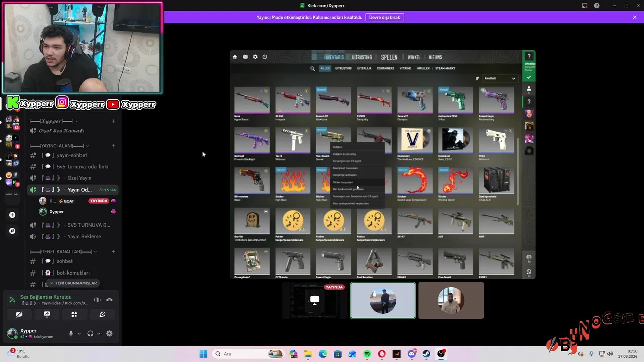Screen dimensions: 644x362
Task: Open the Discord server discovery compass icon
Action: pyautogui.click(x=12, y=231)
